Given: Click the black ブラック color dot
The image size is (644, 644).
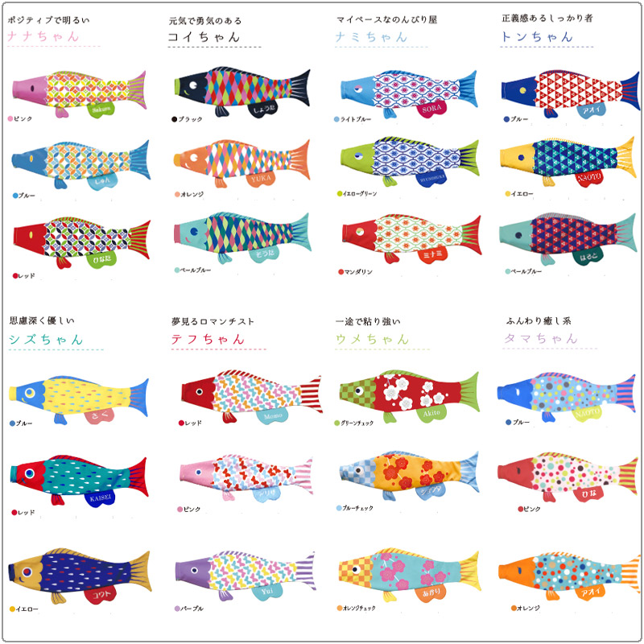Looking at the screenshot, I should (x=174, y=119).
